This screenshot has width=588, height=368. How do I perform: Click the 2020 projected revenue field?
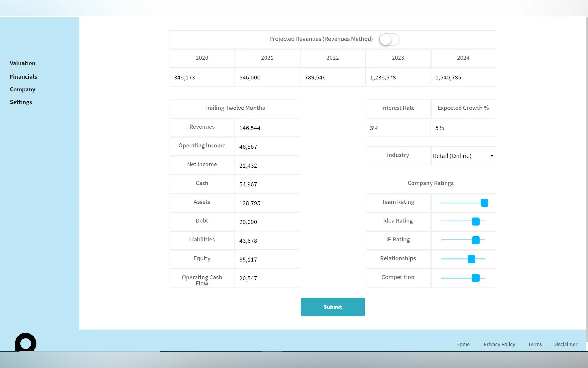(202, 77)
